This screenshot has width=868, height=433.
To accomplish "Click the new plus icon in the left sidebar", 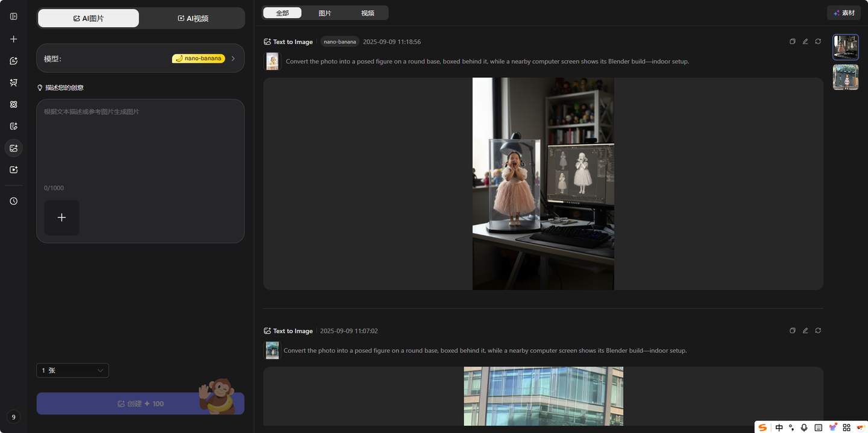I will point(14,39).
